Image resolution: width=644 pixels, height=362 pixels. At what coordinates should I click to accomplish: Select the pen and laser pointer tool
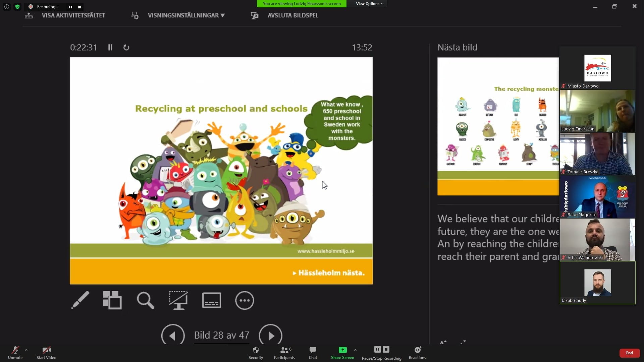pos(80,300)
